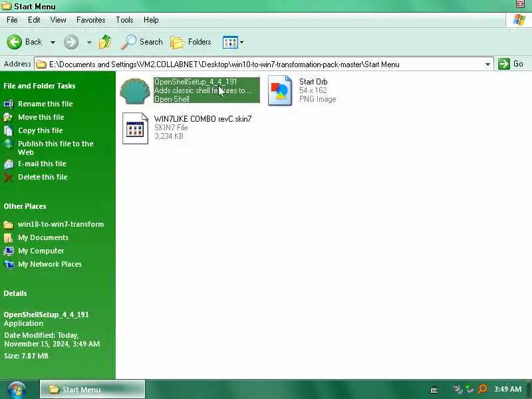Open the Edit menu

tap(34, 20)
